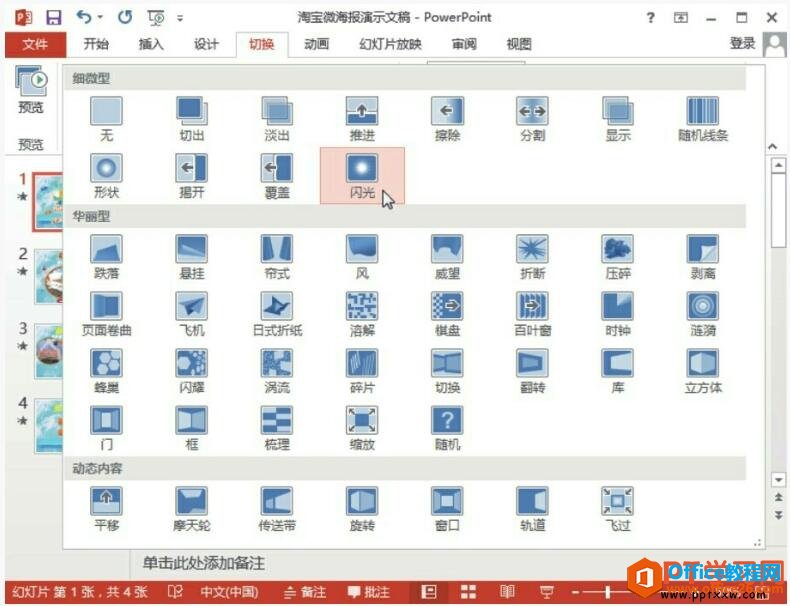Apply the 覆盖 cover transition

coord(277,176)
